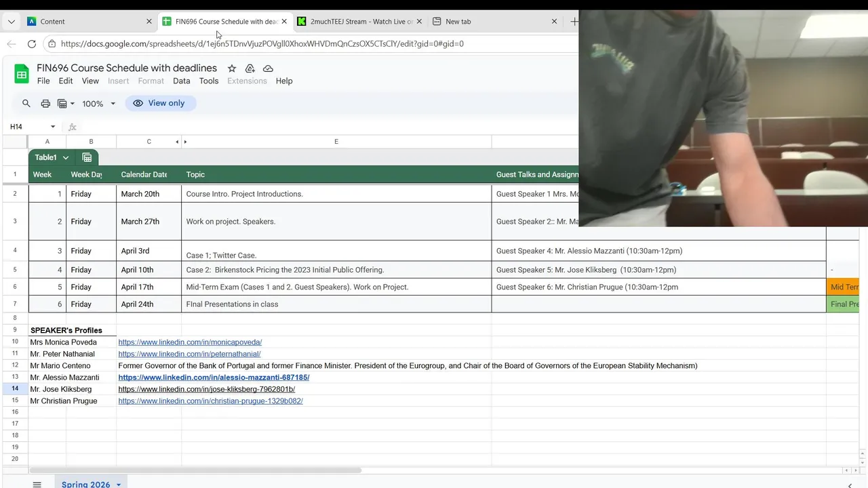The image size is (868, 488).
Task: Expand hidden column left arrow after column C
Action: coord(178,142)
